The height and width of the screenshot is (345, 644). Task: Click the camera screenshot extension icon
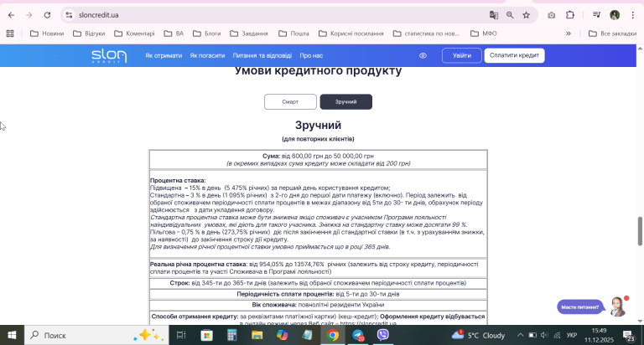(x=551, y=15)
